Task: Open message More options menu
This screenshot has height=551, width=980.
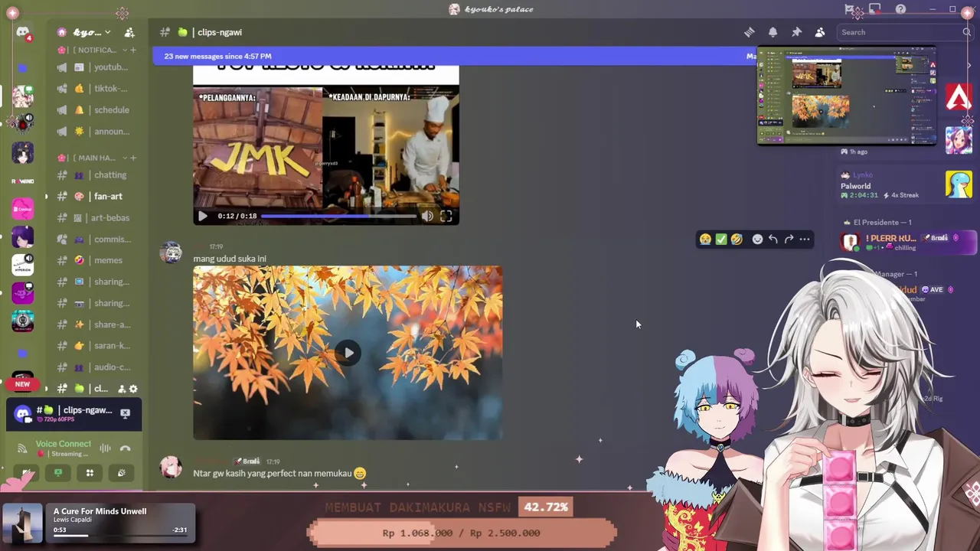Action: point(805,240)
